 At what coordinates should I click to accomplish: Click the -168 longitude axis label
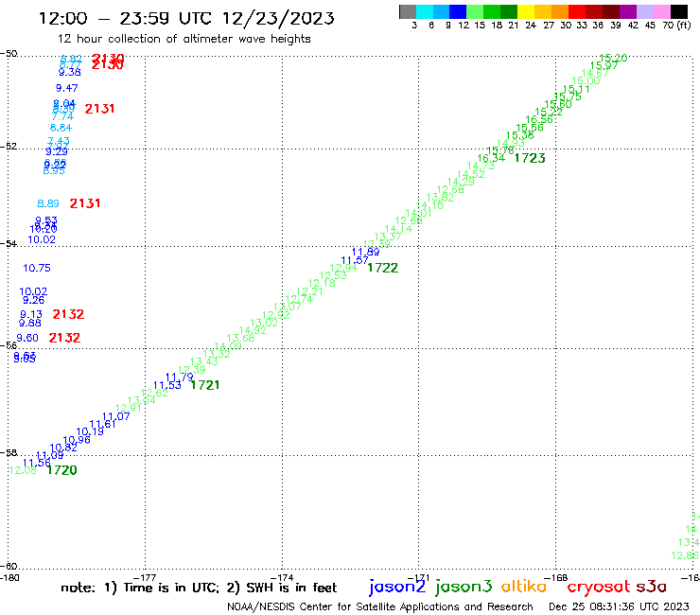556,577
